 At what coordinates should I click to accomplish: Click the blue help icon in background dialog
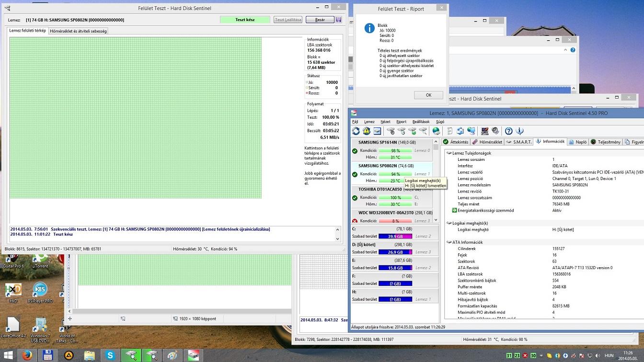pos(573,50)
